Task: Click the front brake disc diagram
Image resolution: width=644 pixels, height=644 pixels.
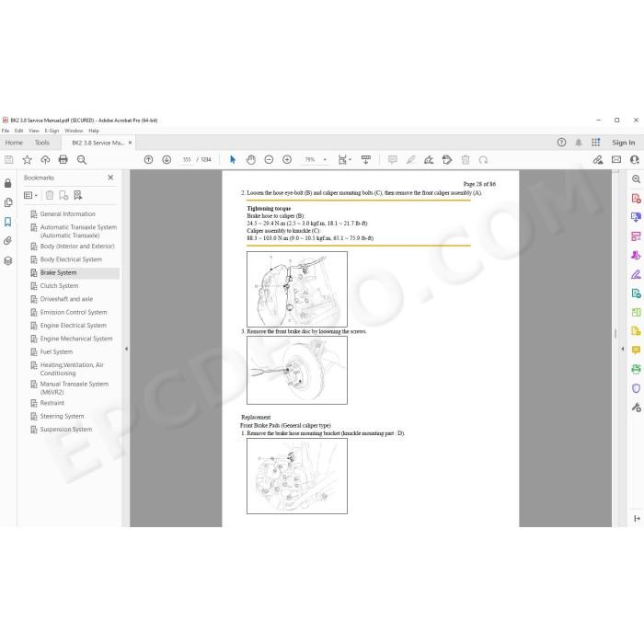Action: tap(297, 370)
